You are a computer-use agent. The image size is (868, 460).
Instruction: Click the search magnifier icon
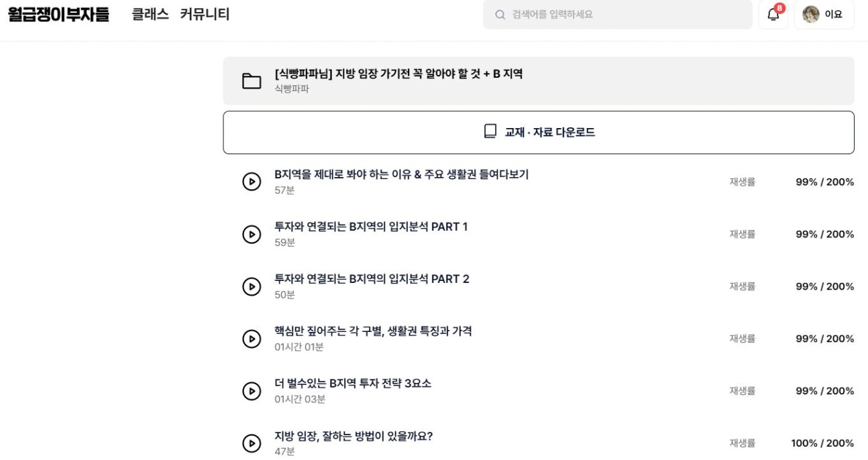pos(500,14)
